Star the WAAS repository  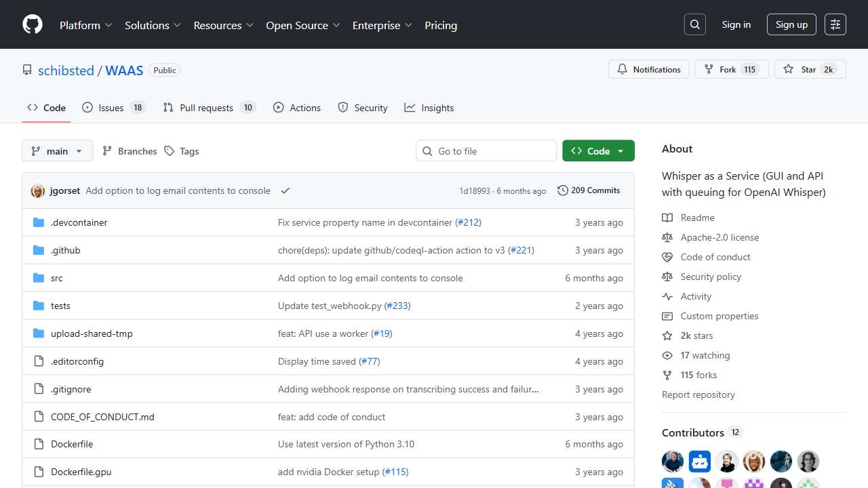point(800,69)
